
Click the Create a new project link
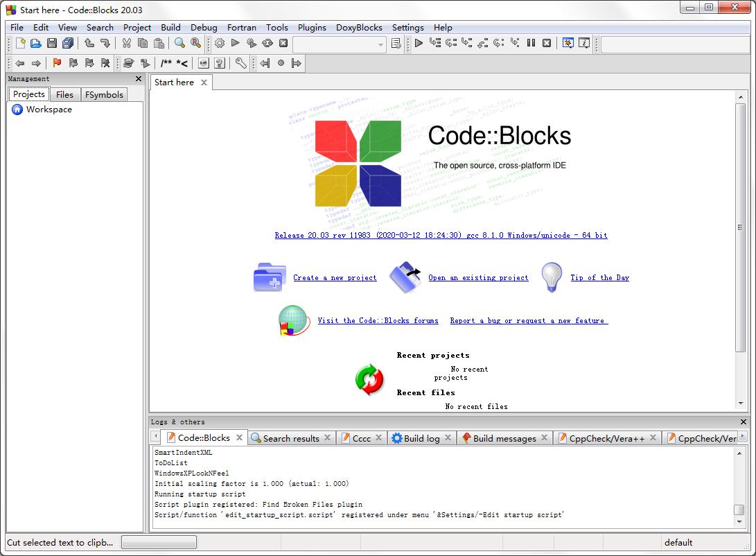pyautogui.click(x=335, y=277)
